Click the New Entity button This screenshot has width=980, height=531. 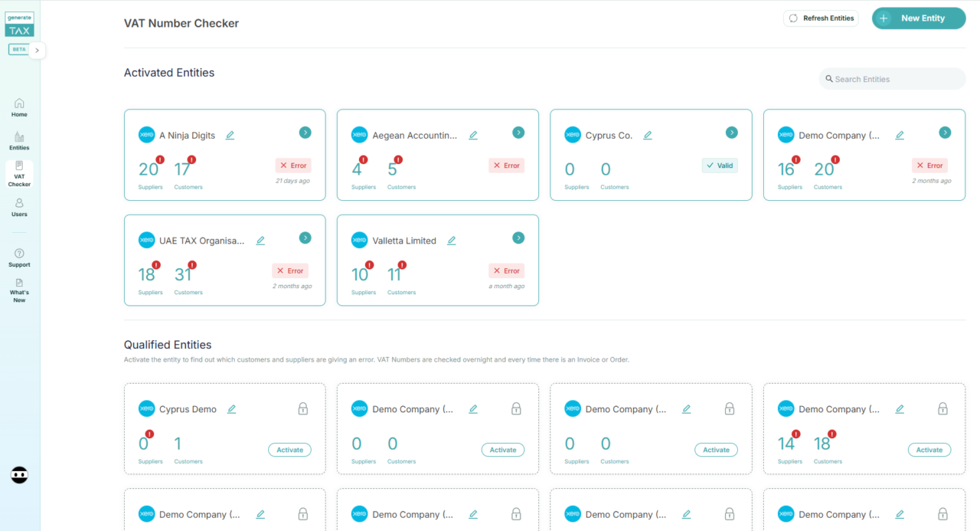tap(918, 18)
